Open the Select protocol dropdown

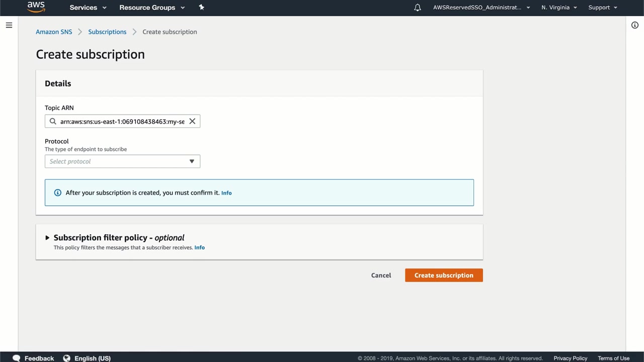click(x=122, y=161)
